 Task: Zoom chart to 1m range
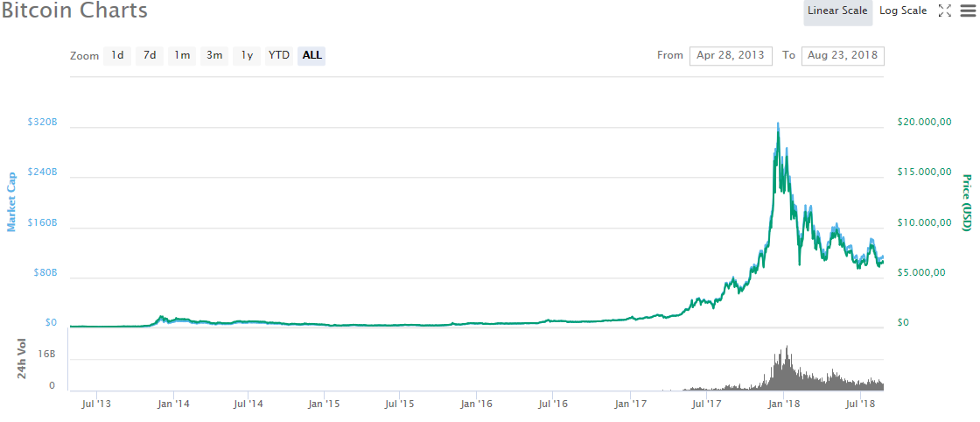coord(182,56)
